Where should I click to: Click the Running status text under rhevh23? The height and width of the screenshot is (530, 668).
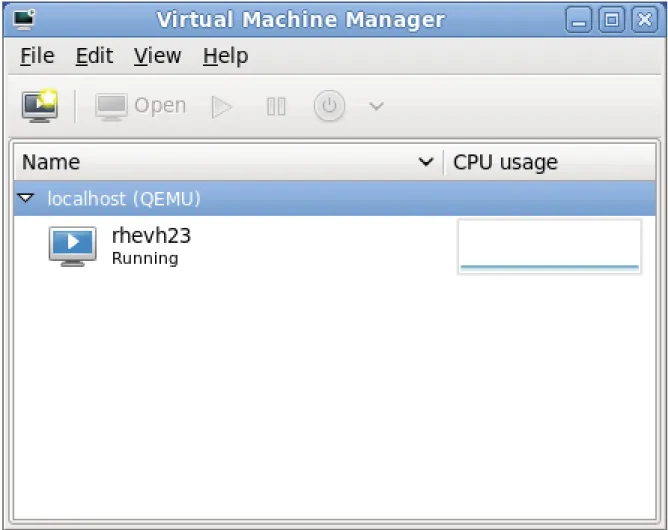(145, 259)
